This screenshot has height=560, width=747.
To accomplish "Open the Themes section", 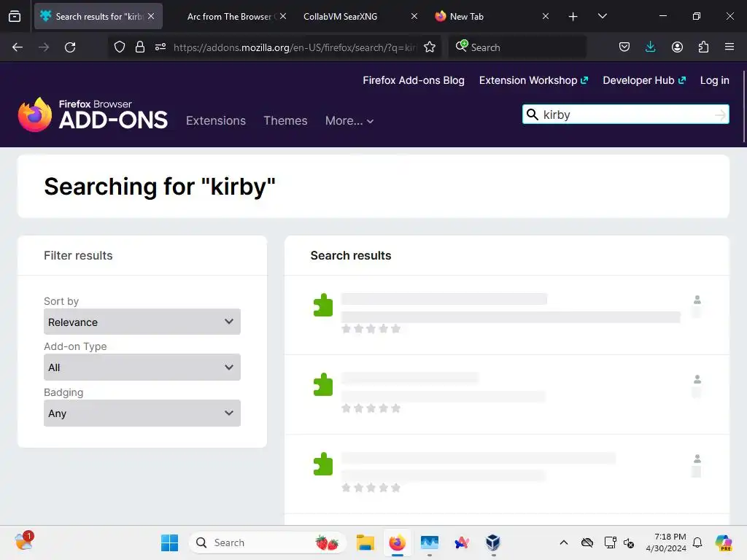I will coord(285,120).
